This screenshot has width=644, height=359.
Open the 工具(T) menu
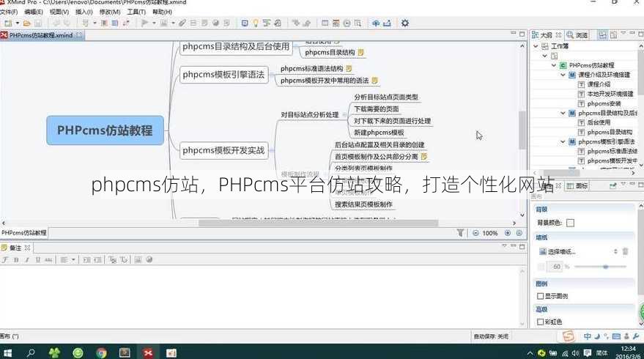click(x=136, y=12)
